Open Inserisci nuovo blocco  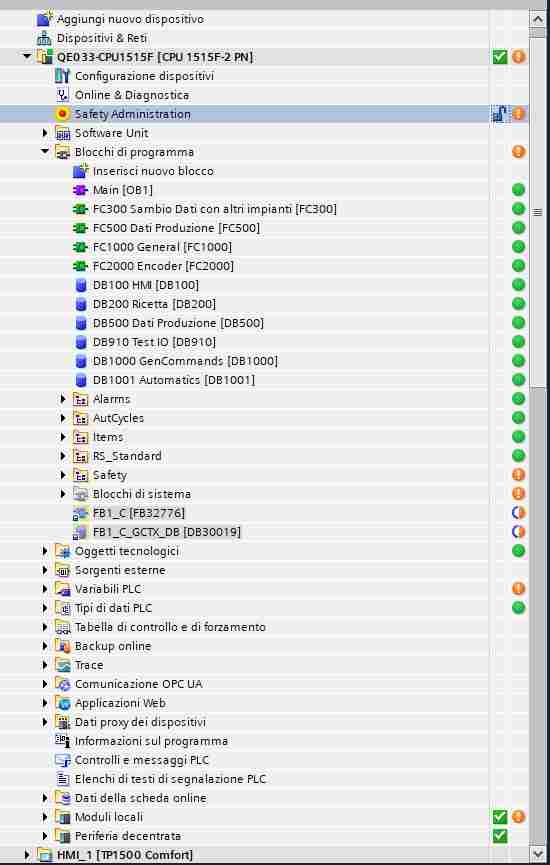153,171
